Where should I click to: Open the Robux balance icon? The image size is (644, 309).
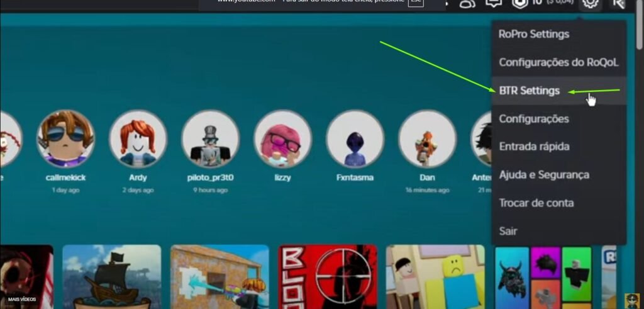pyautogui.click(x=520, y=4)
